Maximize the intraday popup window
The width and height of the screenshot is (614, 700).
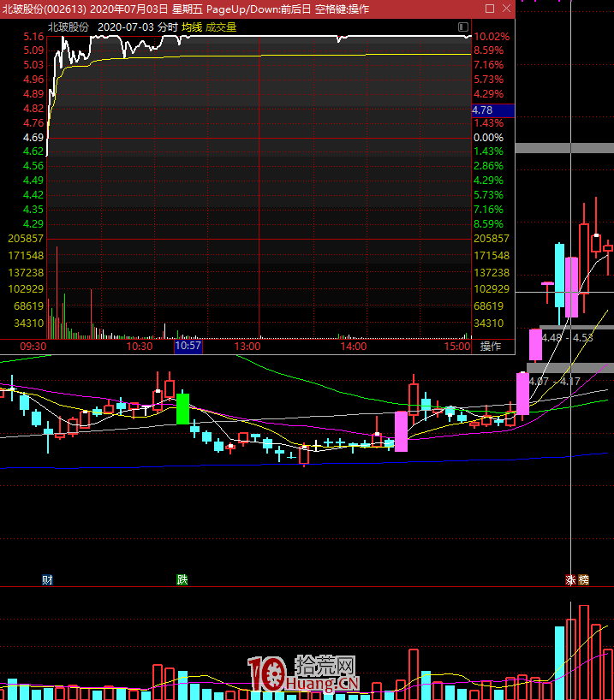[x=490, y=9]
